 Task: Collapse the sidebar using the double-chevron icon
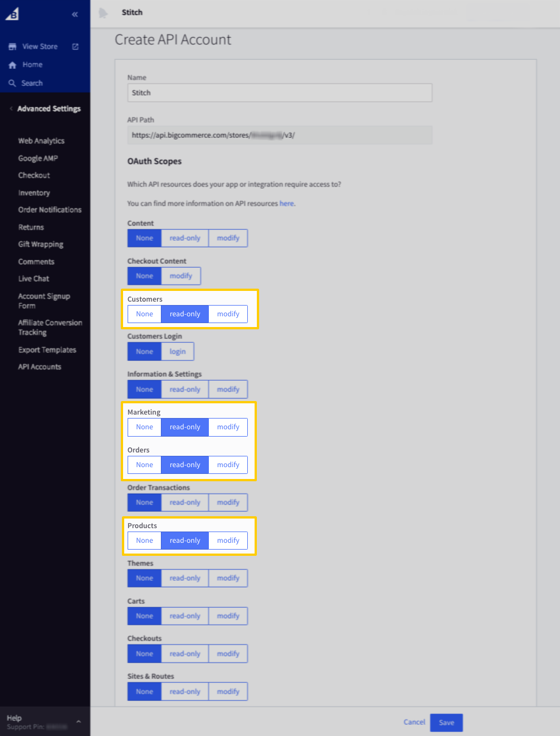pyautogui.click(x=75, y=14)
